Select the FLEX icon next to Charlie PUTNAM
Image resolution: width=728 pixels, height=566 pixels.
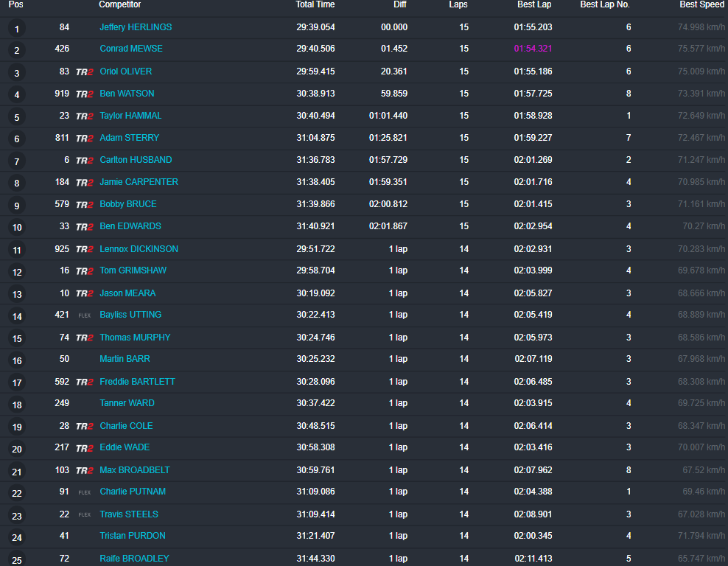[x=85, y=492]
